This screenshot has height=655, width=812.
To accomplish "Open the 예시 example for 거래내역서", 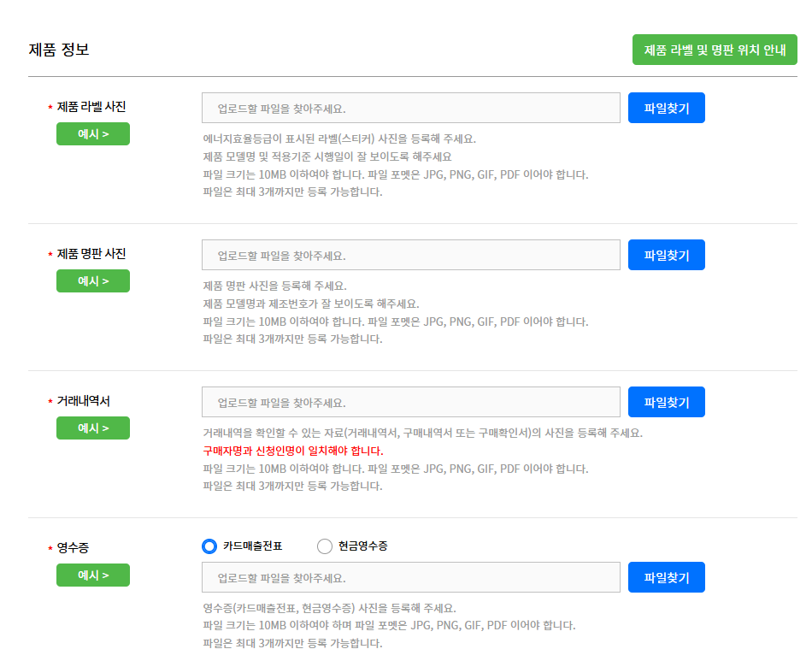I will point(93,428).
